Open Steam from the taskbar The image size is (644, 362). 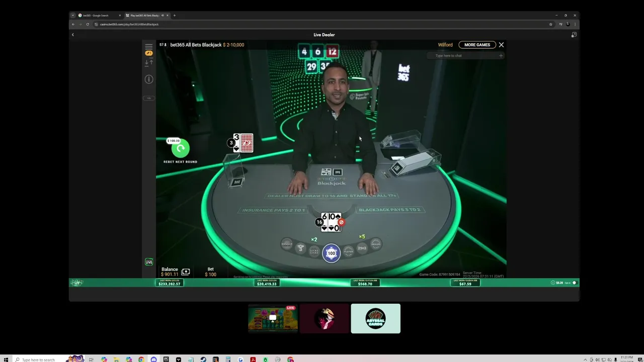203,359
